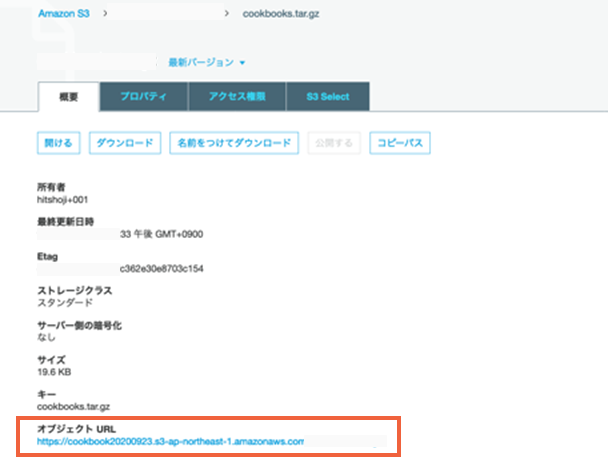
Task: Click the サイズ label
Action: click(51, 360)
